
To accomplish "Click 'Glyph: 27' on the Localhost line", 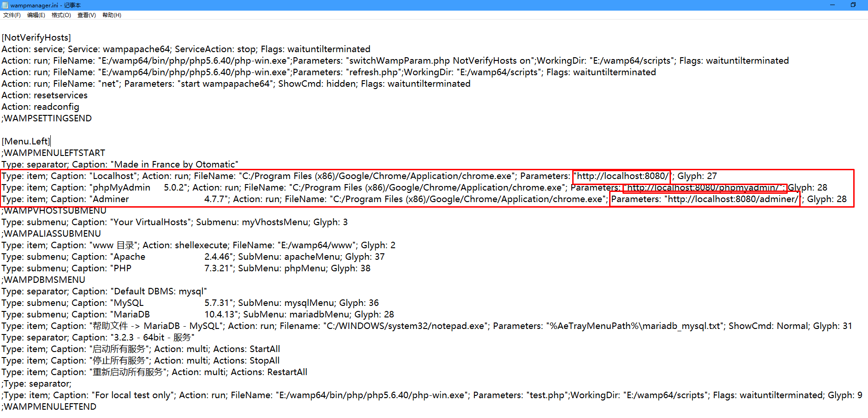I will click(x=697, y=176).
